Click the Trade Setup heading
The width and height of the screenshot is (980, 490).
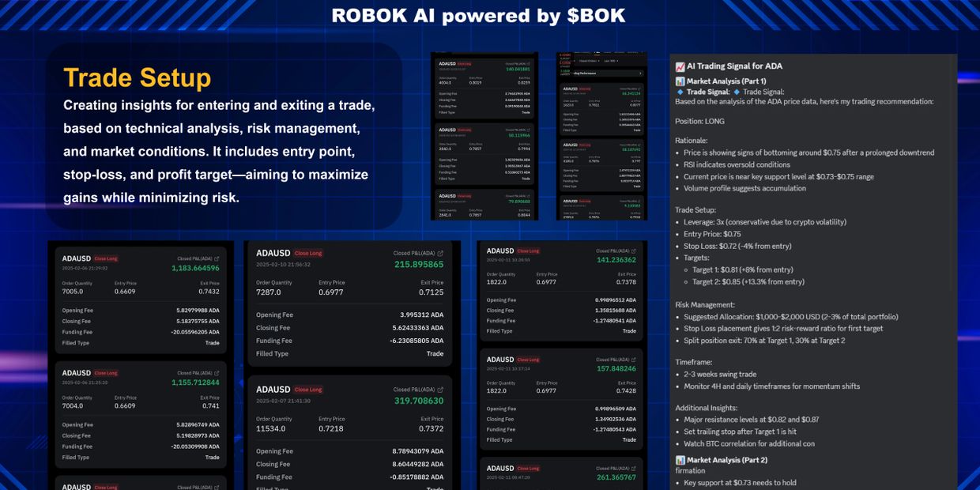tap(137, 77)
